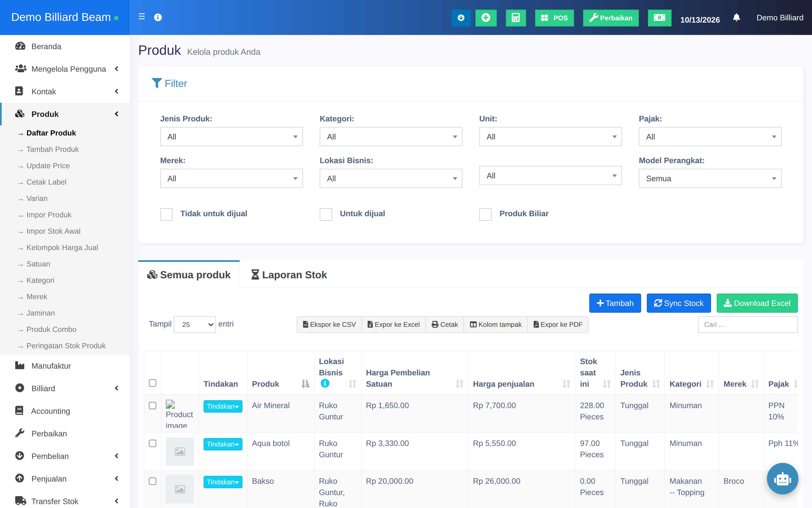The image size is (812, 508).
Task: Click the Cari search field
Action: [x=748, y=325]
